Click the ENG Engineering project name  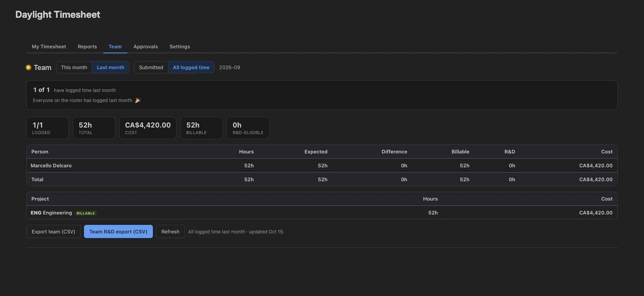click(51, 213)
